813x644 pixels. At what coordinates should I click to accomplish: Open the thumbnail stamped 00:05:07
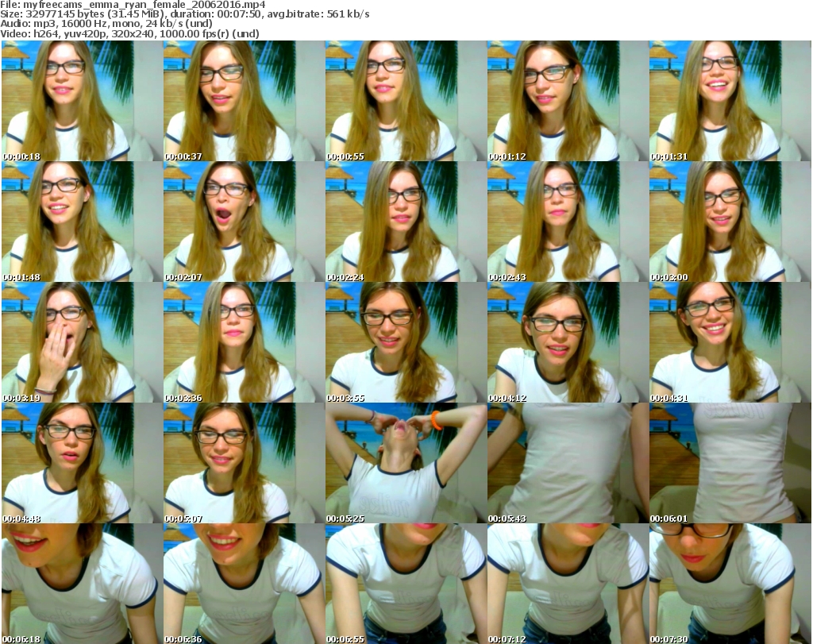click(x=245, y=463)
